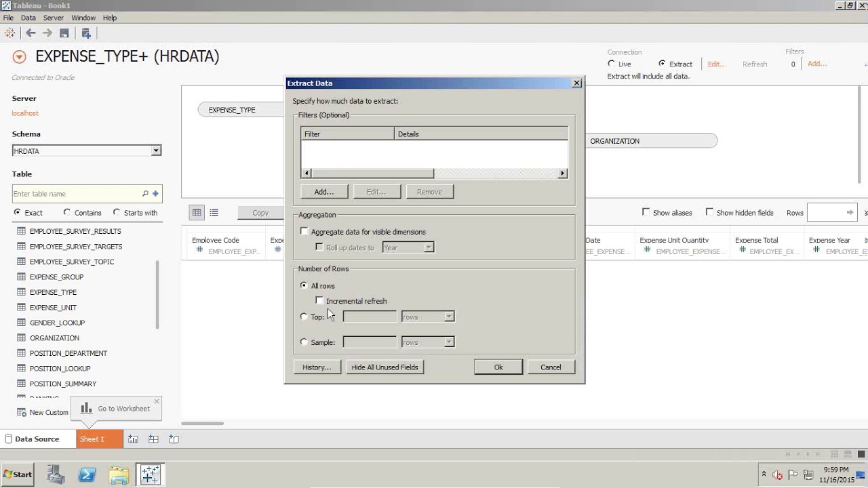Screen dimensions: 868x488
Task: Select the Sample rows radio button
Action: [x=304, y=342]
